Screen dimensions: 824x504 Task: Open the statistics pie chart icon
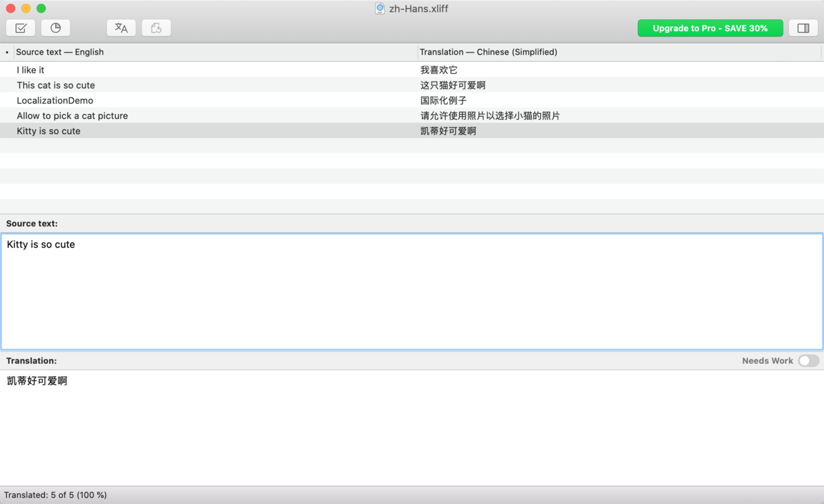(56, 28)
